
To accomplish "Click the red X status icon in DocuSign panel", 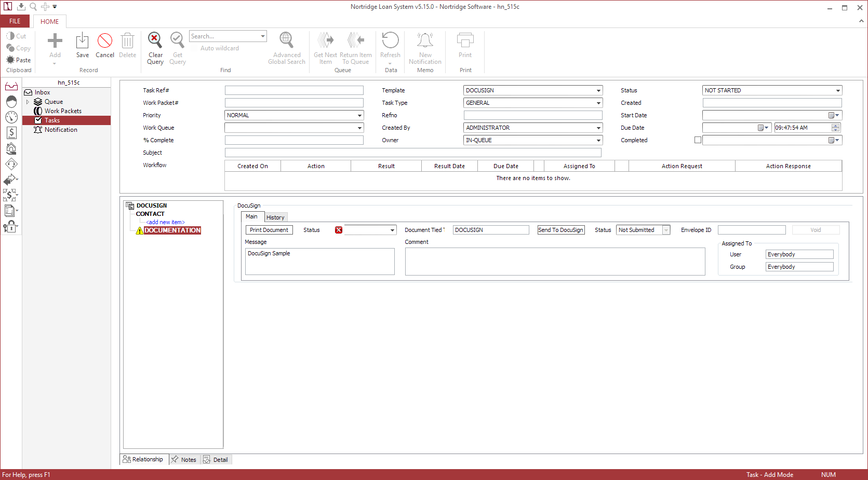I will tap(339, 230).
